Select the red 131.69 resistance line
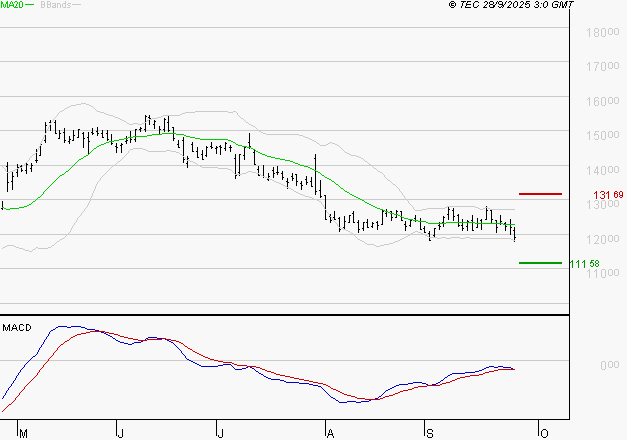The width and height of the screenshot is (627, 440). pos(540,194)
